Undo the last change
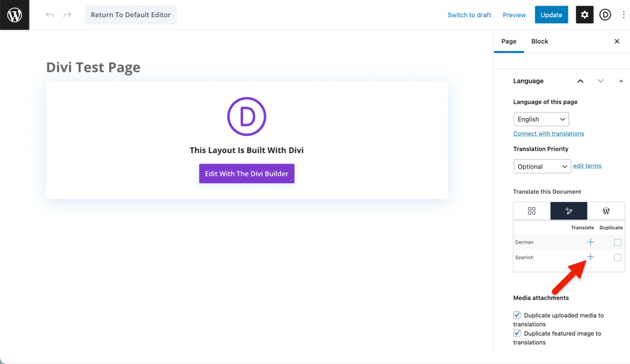 tap(50, 15)
